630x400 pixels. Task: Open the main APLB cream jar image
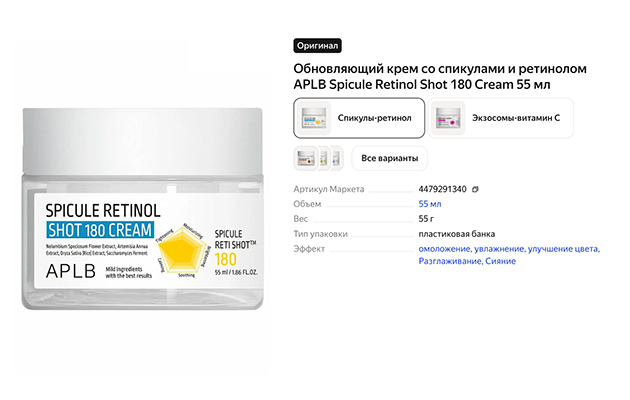(143, 209)
